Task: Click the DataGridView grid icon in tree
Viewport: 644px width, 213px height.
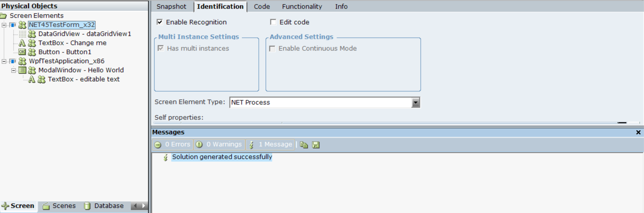Action: (22, 34)
